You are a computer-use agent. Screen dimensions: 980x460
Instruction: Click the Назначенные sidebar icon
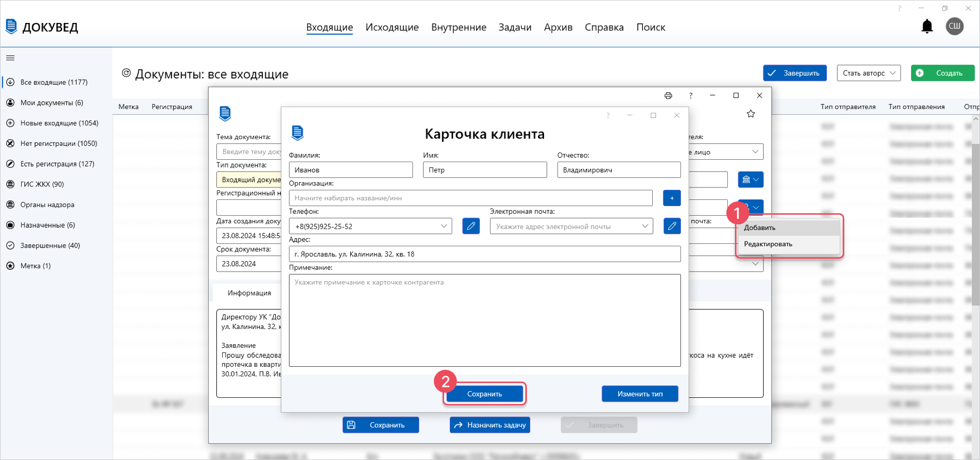[x=10, y=225]
